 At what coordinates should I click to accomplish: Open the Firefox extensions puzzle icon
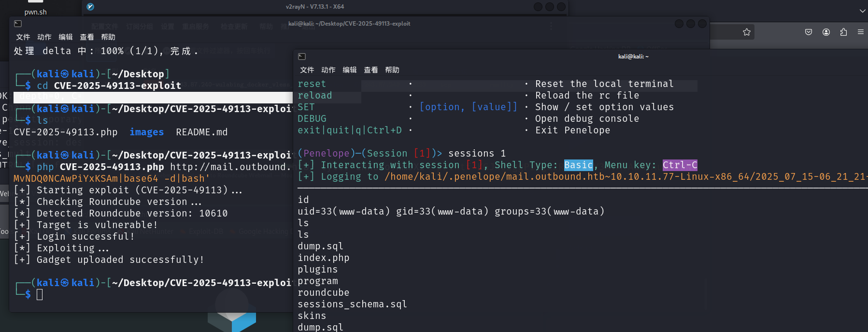pyautogui.click(x=843, y=32)
